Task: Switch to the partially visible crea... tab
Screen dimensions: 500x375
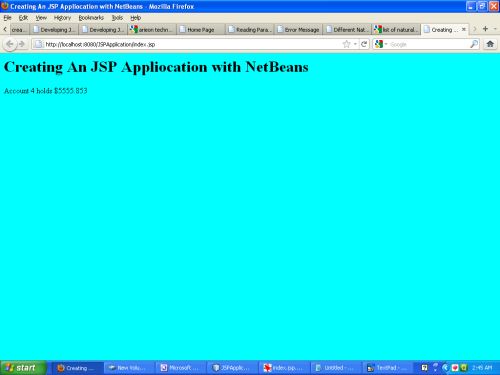Action: [x=19, y=30]
